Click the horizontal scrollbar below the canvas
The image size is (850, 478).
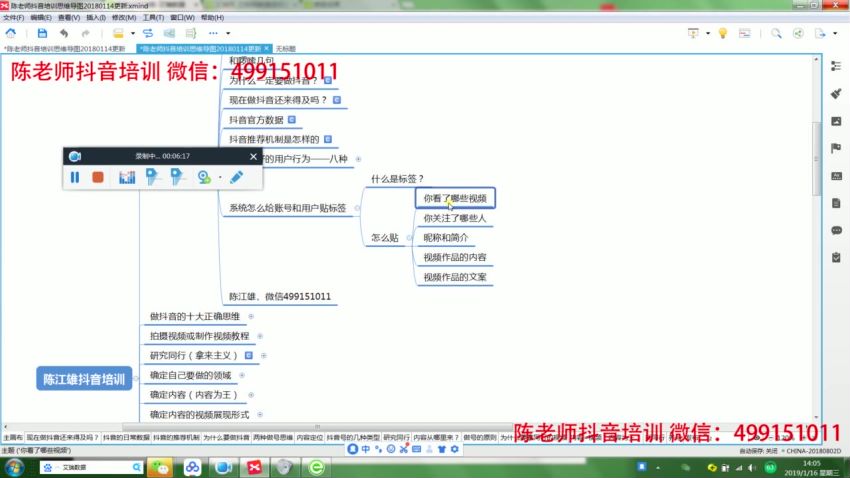point(317,427)
